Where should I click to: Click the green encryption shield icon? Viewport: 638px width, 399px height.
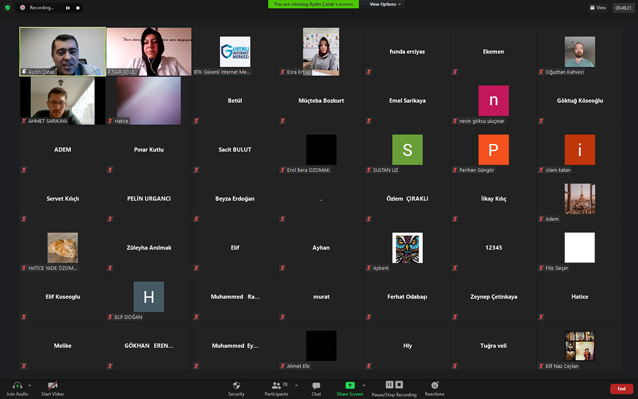(7, 7)
